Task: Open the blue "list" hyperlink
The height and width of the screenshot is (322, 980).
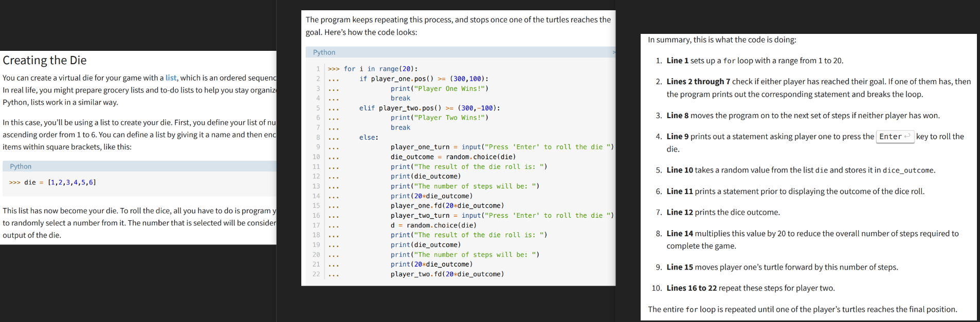Action: pyautogui.click(x=171, y=78)
